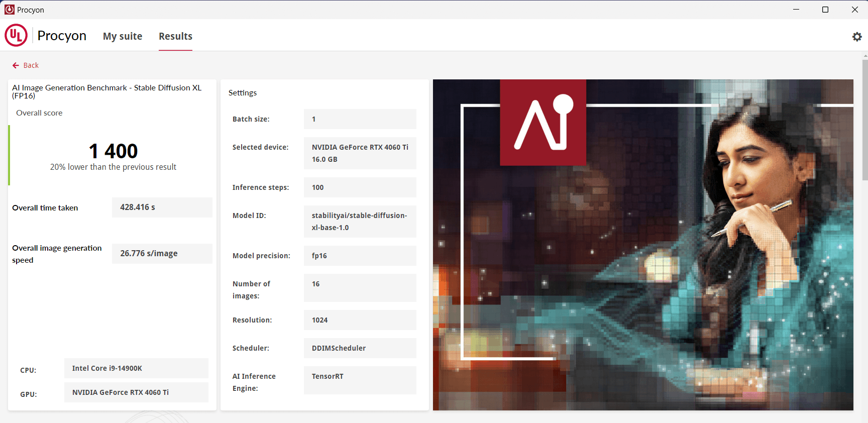Image resolution: width=868 pixels, height=423 pixels.
Task: Click the AI benchmark artwork image
Action: point(643,245)
